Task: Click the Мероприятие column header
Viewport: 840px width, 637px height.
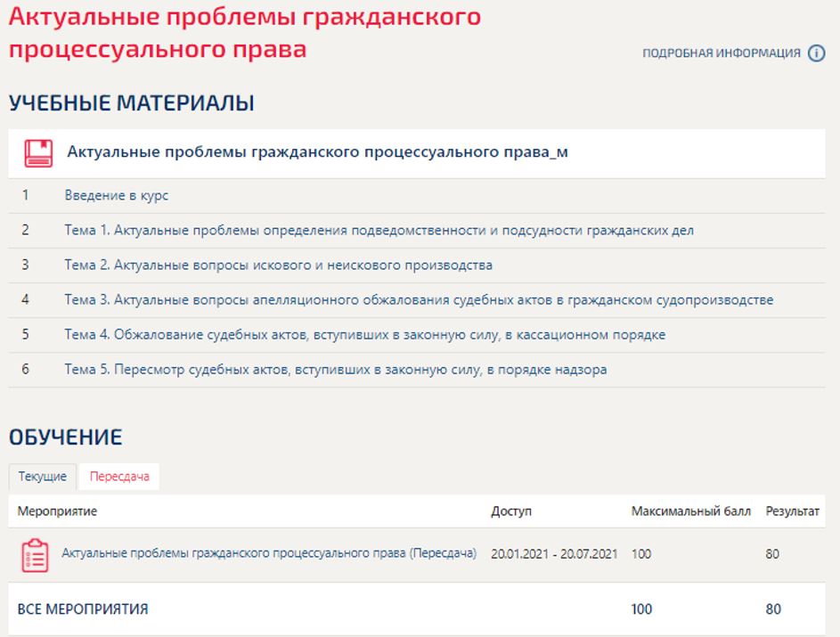Action: click(58, 511)
